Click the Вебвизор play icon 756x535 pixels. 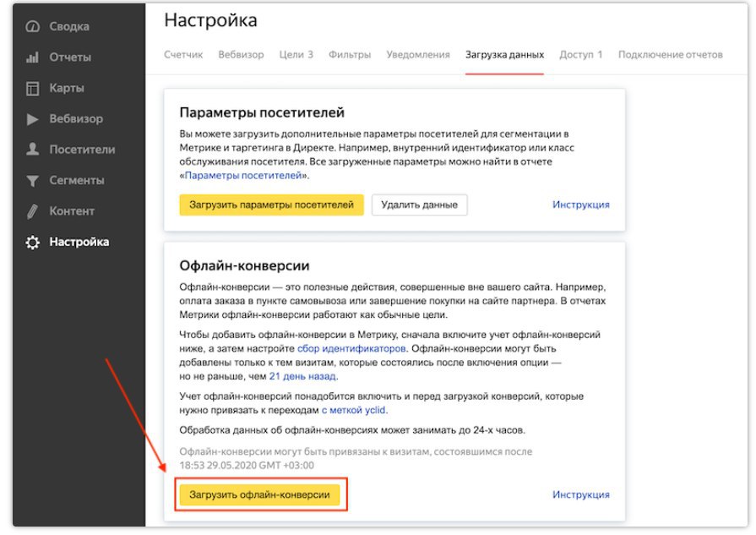point(33,119)
